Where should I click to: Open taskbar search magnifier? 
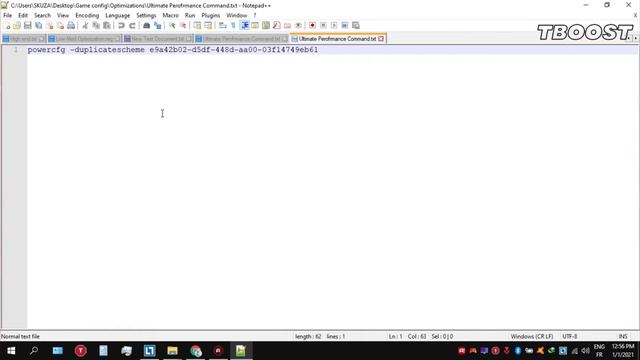coord(34,351)
